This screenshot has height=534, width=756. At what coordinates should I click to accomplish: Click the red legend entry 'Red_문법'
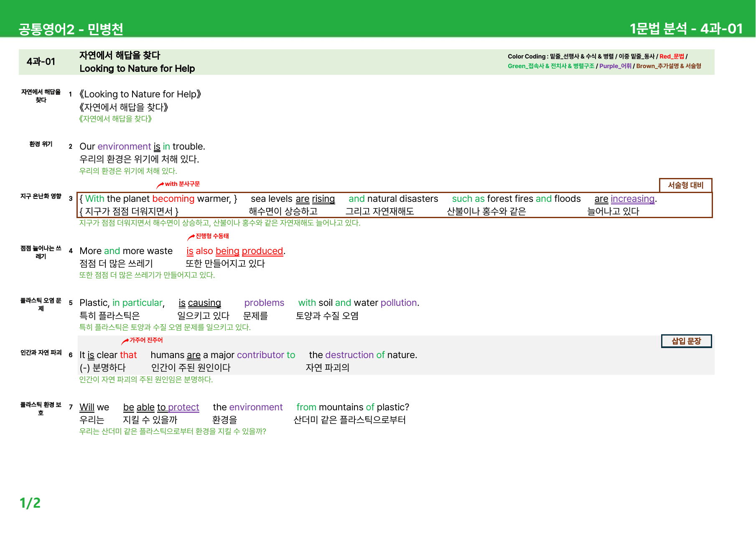672,56
